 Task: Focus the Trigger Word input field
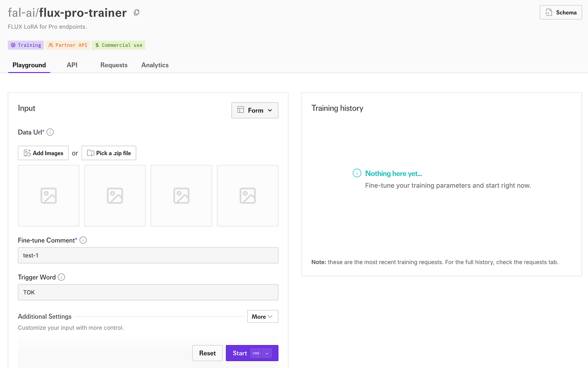pyautogui.click(x=148, y=292)
